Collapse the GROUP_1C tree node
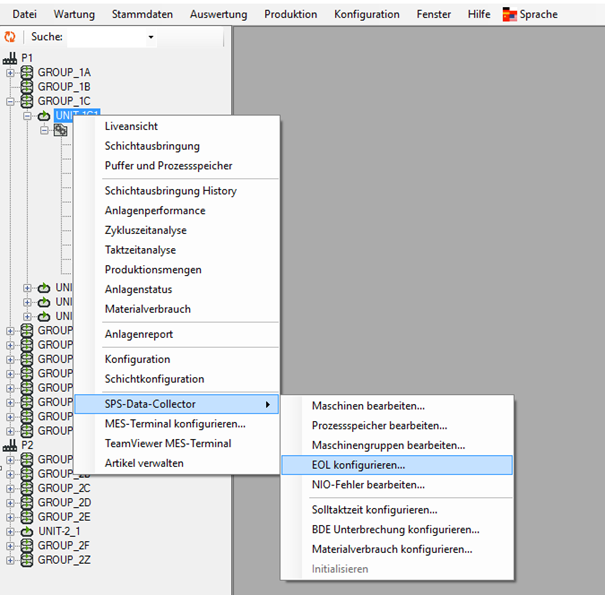 point(11,101)
